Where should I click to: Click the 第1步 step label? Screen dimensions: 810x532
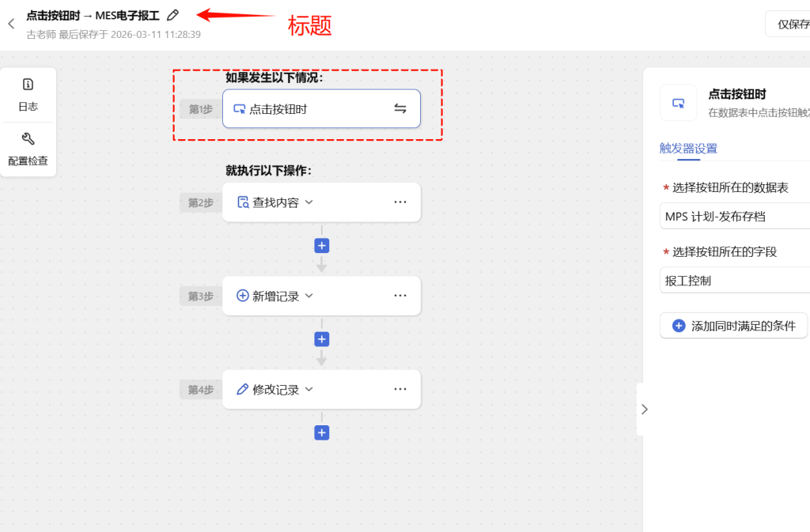[200, 109]
